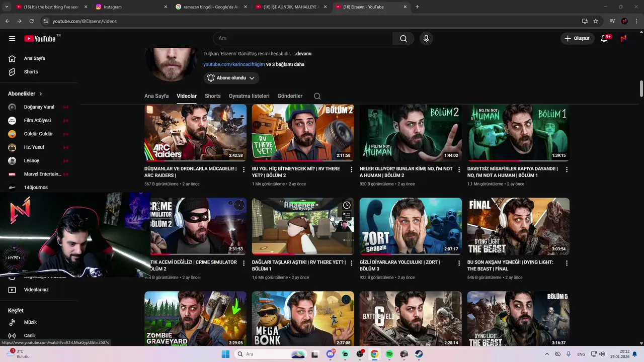Open Film Atölyesi subscription channel
Viewport: 644px width, 362px height.
(x=38, y=121)
